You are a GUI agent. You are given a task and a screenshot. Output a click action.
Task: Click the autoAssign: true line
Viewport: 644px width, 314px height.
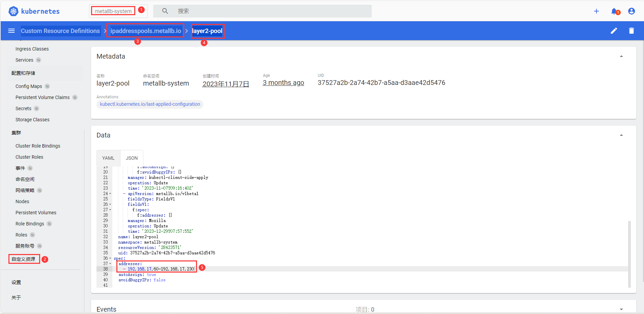[x=137, y=275]
